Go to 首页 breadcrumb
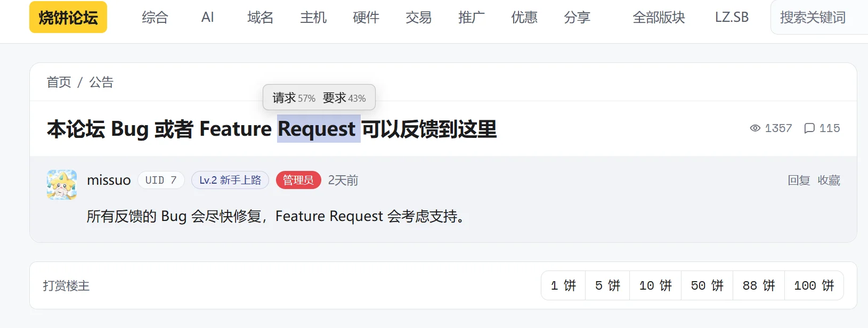Screen dimensions: 868x328 (x=59, y=82)
